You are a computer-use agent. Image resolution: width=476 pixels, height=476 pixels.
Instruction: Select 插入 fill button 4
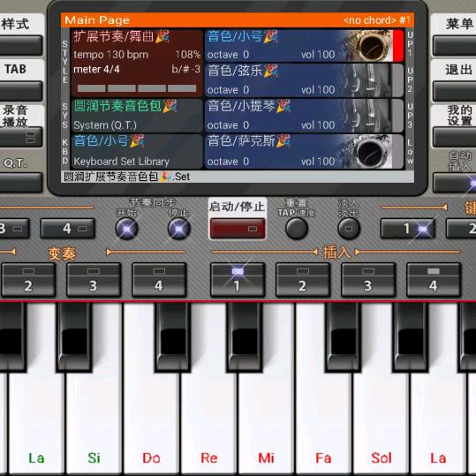click(x=434, y=280)
